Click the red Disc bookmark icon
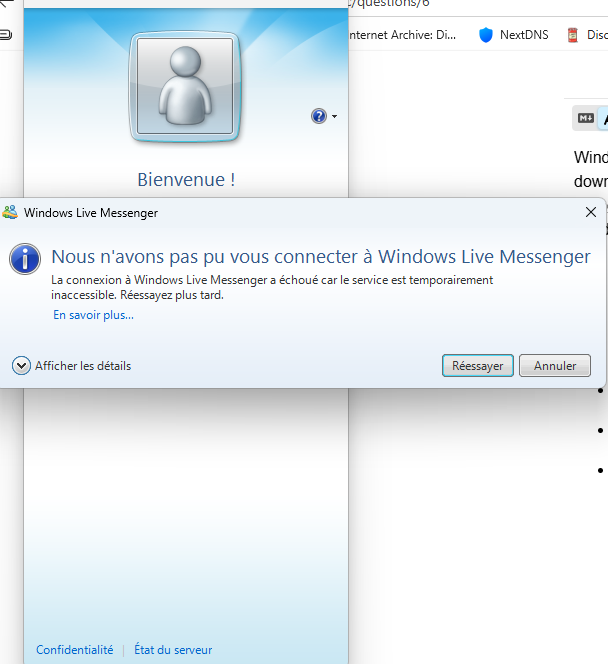 573,35
